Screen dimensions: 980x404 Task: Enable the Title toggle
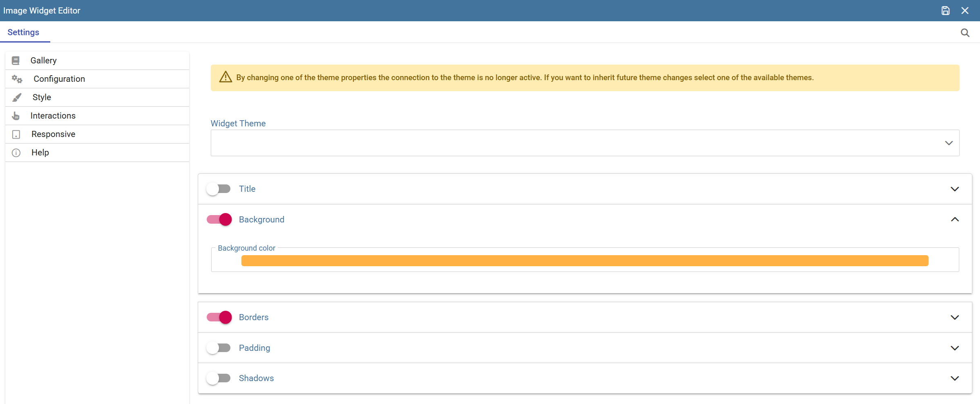click(x=219, y=189)
